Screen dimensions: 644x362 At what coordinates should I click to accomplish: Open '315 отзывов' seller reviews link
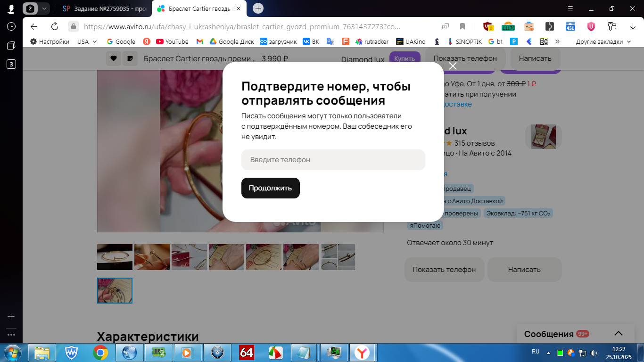pos(474,143)
